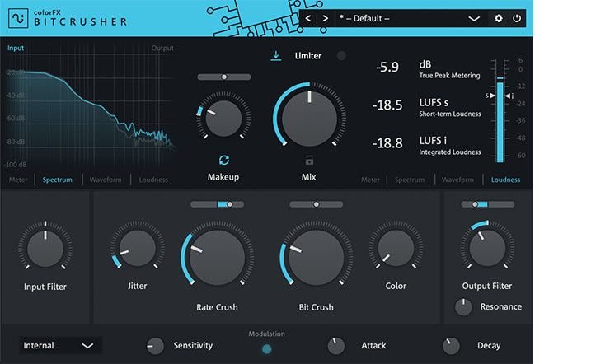Select the left panel Waveform tab
The width and height of the screenshot is (610, 364).
point(106,180)
